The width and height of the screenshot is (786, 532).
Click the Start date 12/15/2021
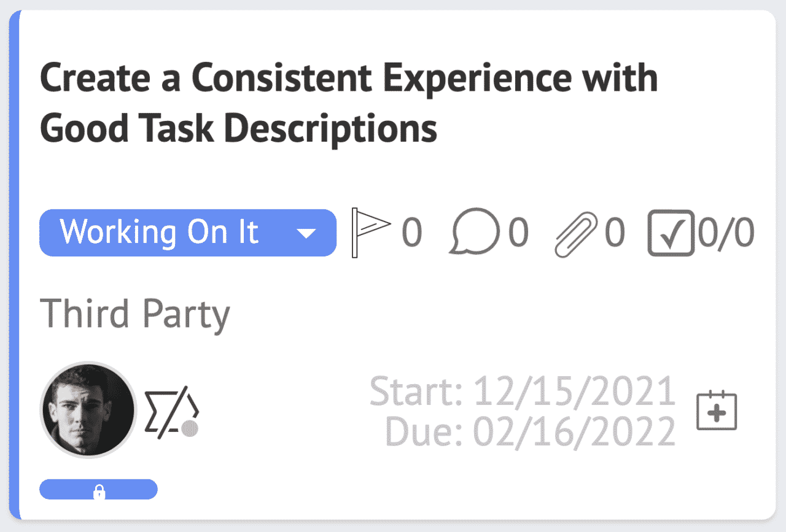[x=521, y=390]
